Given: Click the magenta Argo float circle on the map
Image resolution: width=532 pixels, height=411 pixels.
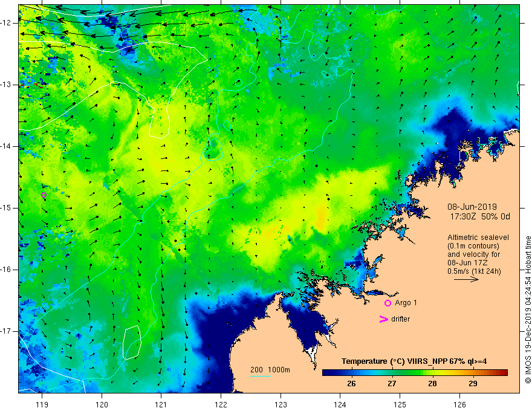Looking at the screenshot, I should click(x=44, y=195).
